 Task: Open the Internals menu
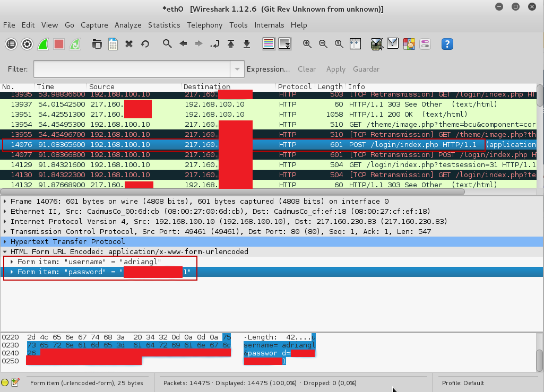click(269, 25)
